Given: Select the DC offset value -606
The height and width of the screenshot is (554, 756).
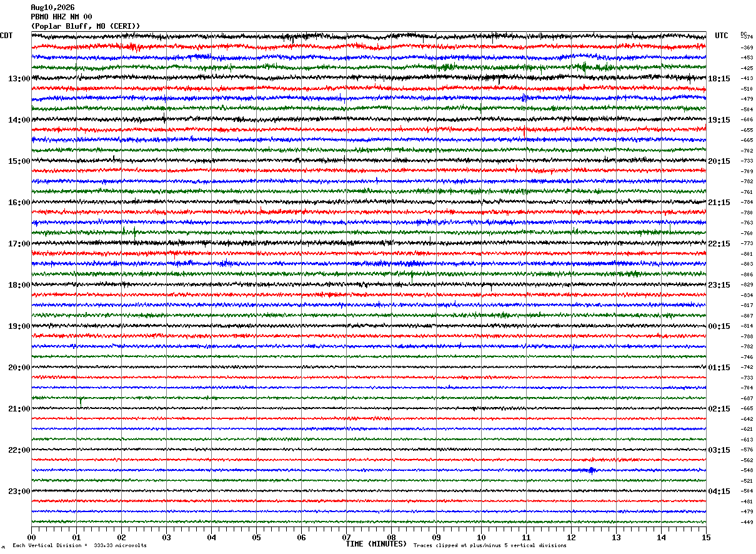Looking at the screenshot, I should click(747, 120).
